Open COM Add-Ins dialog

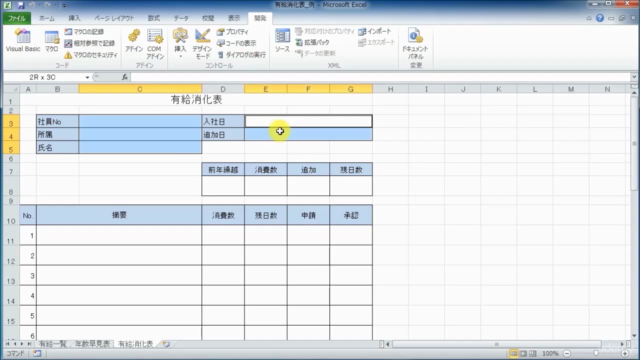(x=155, y=44)
